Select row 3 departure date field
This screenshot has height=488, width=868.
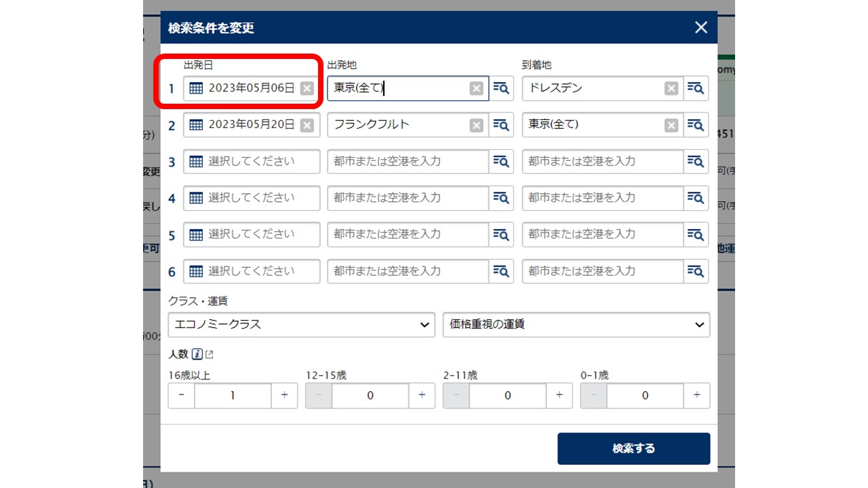252,161
